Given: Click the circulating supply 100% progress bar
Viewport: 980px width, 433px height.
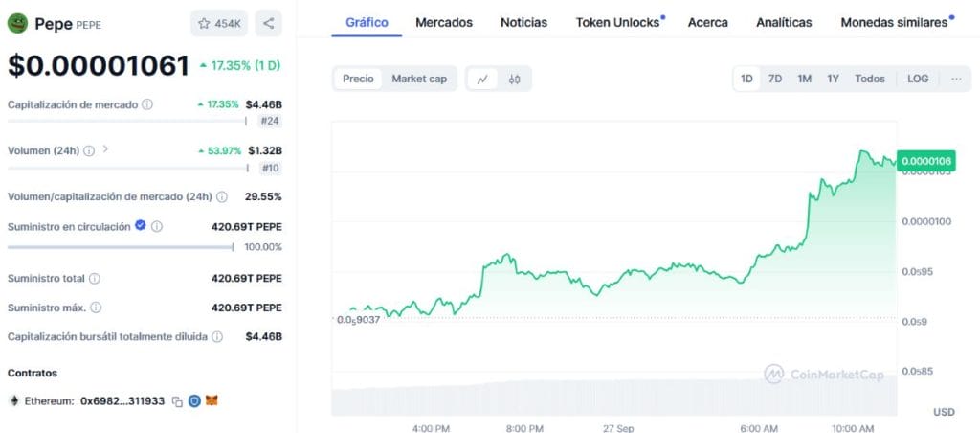Looking at the screenshot, I should [121, 247].
